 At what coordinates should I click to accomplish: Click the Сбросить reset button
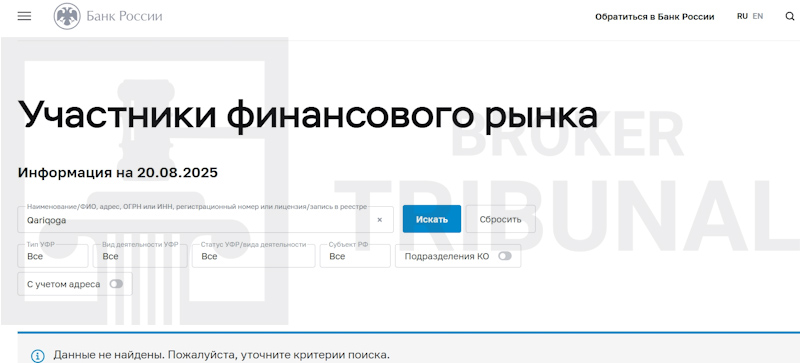[x=501, y=219]
